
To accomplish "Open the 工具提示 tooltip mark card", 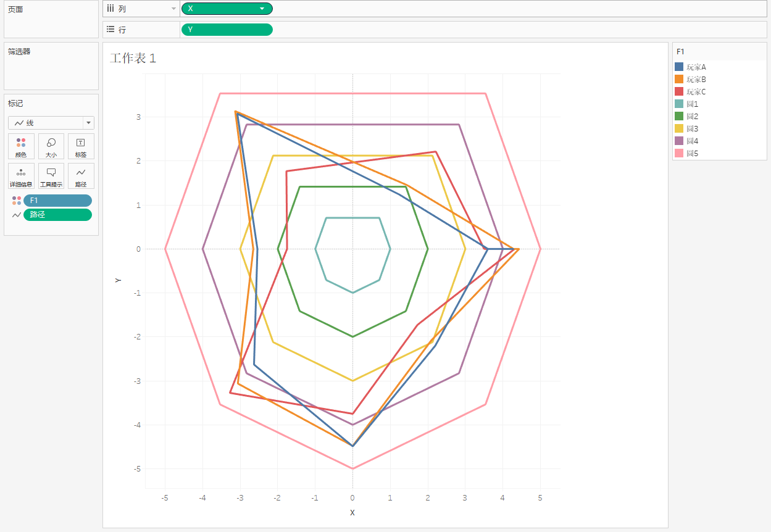I will 51,176.
